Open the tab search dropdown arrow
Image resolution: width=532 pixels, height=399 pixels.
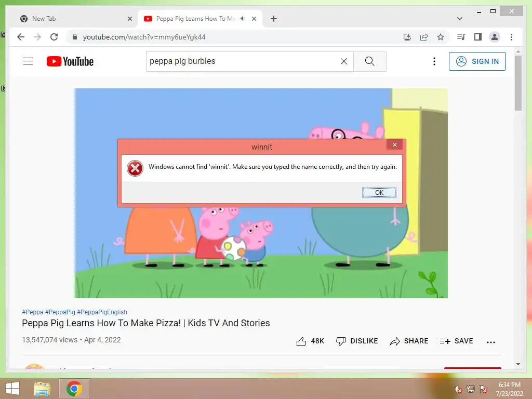coord(460,19)
